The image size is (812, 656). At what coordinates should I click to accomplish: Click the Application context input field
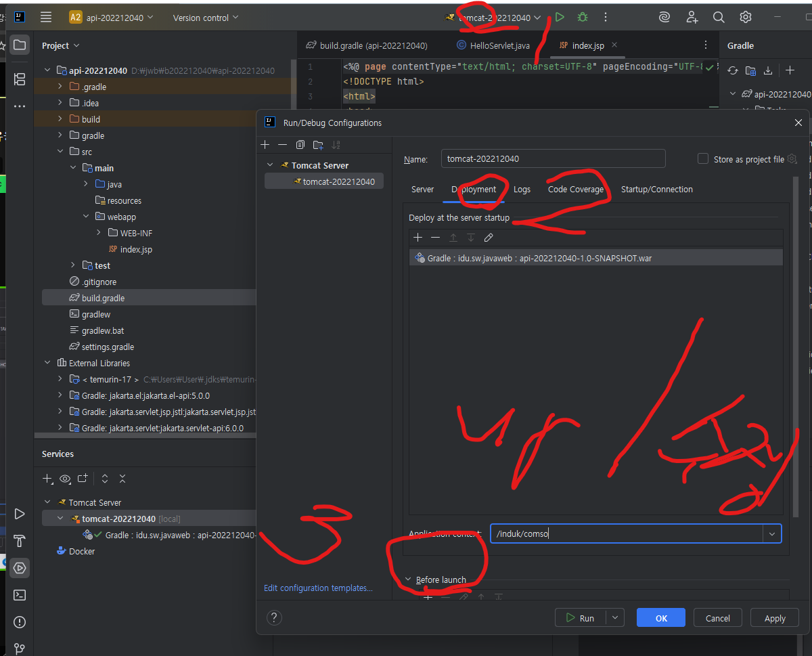627,534
